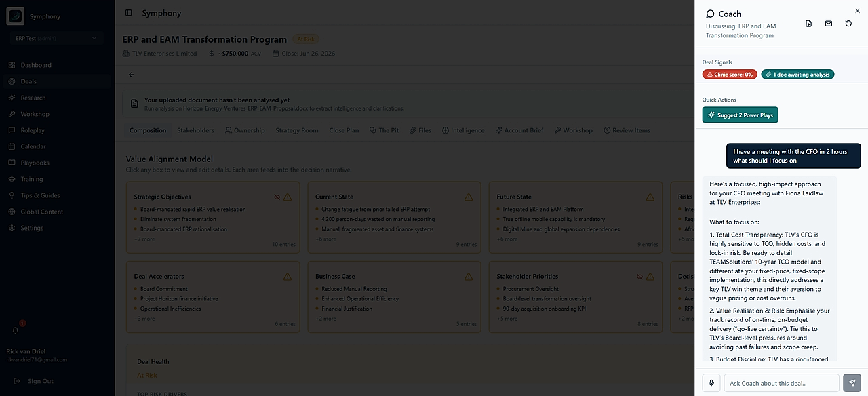
Task: Click the warning icon on Future State card
Action: (650, 197)
